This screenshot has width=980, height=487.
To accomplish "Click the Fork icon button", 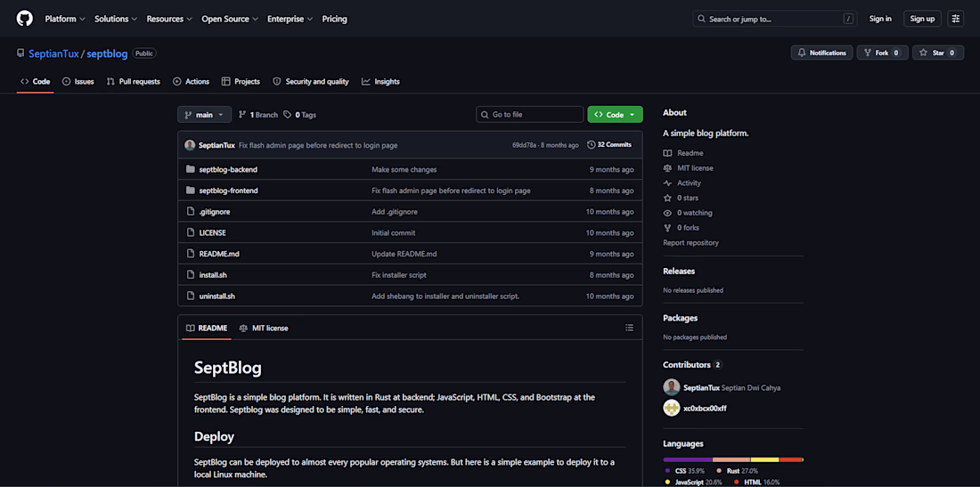I will 868,53.
